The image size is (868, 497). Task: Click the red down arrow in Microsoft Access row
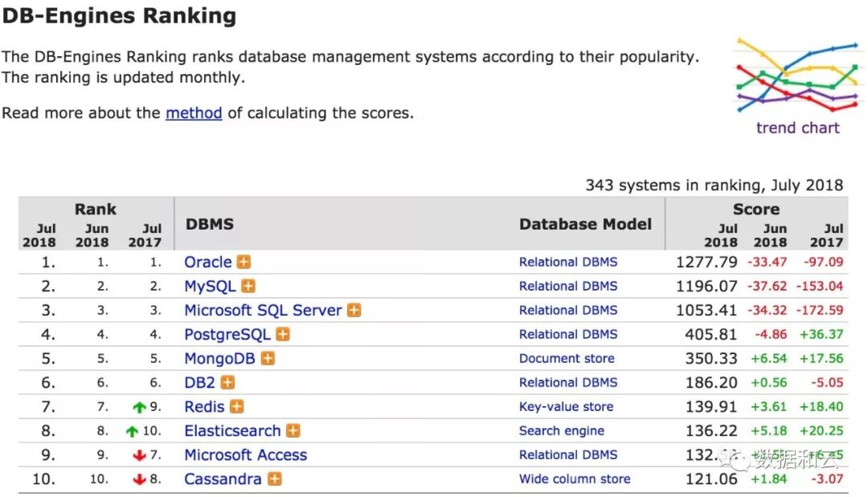140,455
